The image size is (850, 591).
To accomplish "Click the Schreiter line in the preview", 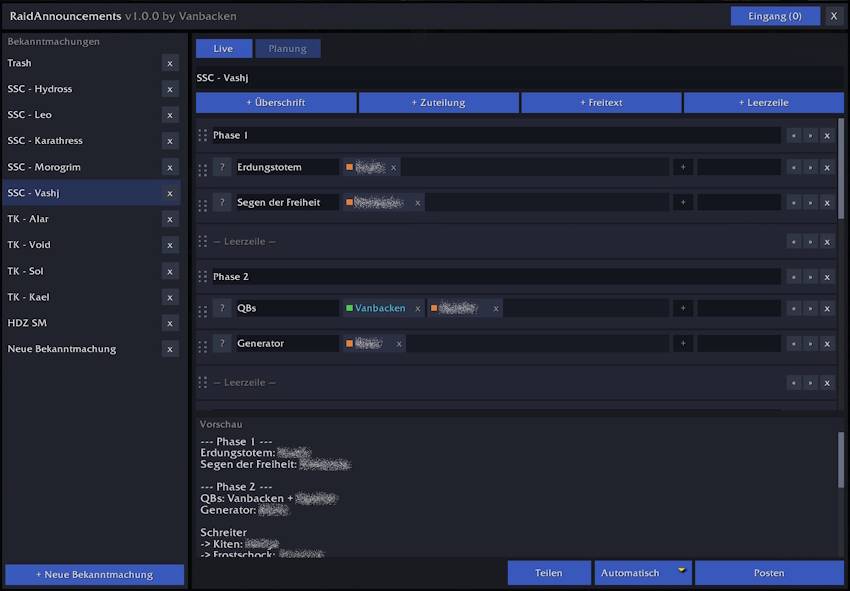I will click(x=223, y=532).
